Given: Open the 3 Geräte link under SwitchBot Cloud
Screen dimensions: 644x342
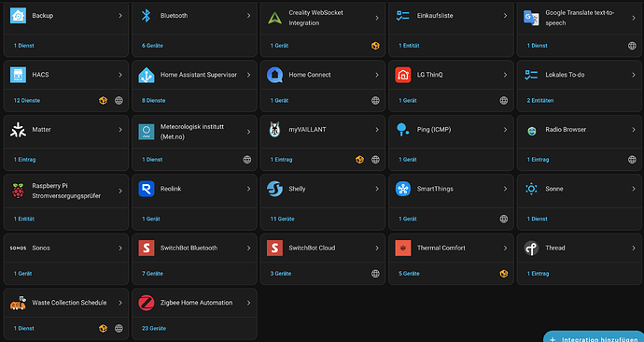Looking at the screenshot, I should (281, 274).
